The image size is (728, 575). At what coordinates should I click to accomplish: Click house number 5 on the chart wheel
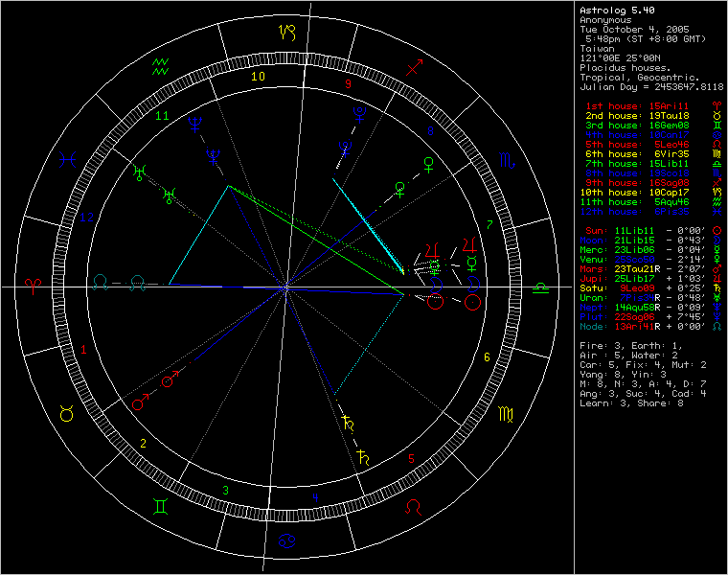point(411,459)
